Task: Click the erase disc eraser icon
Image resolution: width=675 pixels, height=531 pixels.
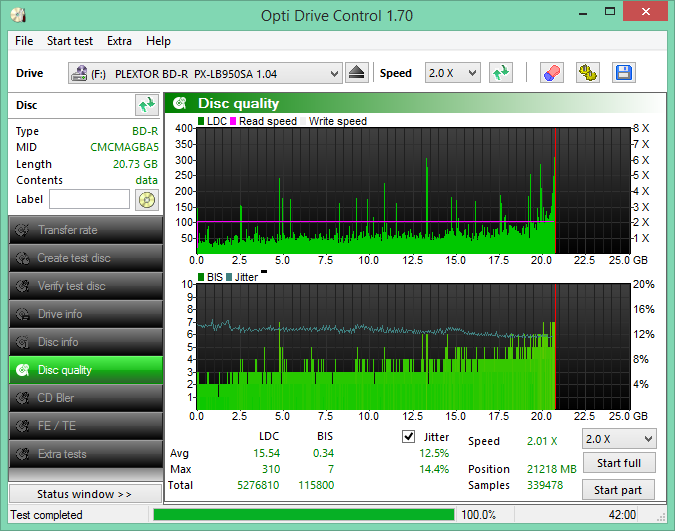Action: point(552,73)
